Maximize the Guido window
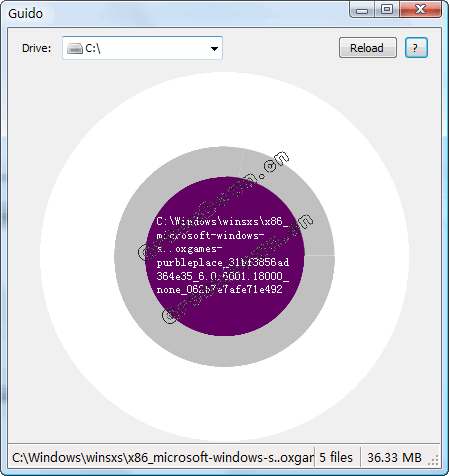Viewport: 449px width, 476px height. pos(387,9)
